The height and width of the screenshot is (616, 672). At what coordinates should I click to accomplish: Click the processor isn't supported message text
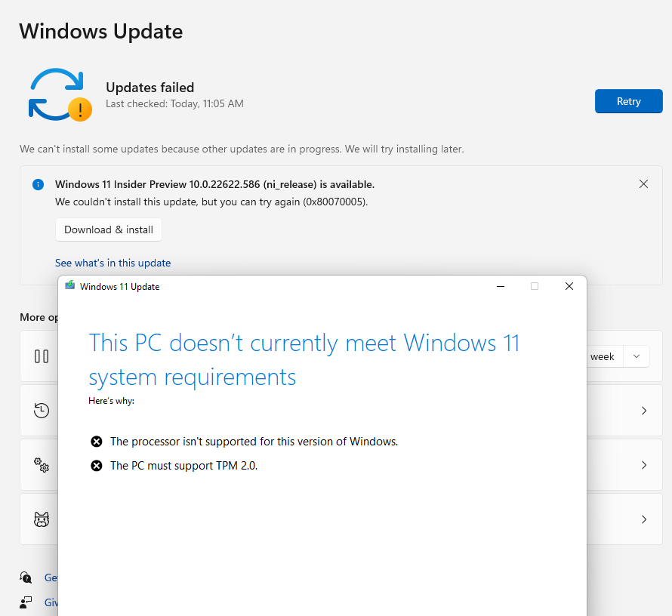coord(254,441)
